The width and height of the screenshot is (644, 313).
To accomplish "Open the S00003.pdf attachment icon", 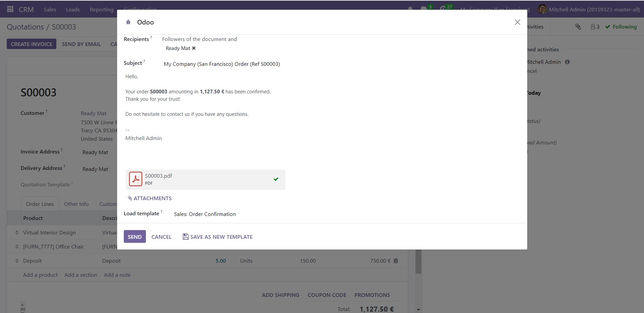I will tap(136, 179).
